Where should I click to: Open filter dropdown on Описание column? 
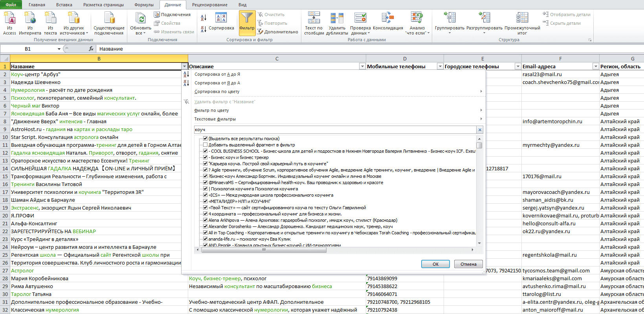[x=362, y=66]
